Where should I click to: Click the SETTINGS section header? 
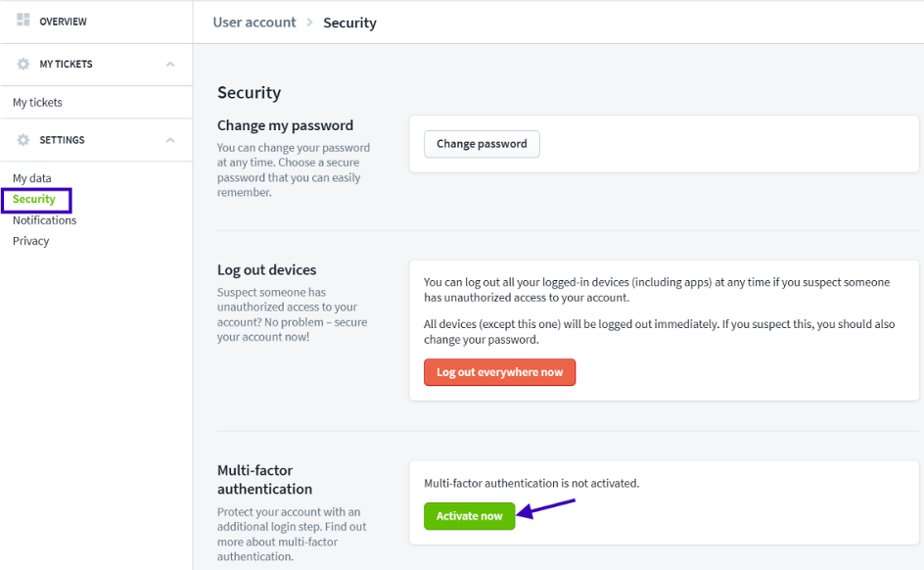(x=62, y=140)
